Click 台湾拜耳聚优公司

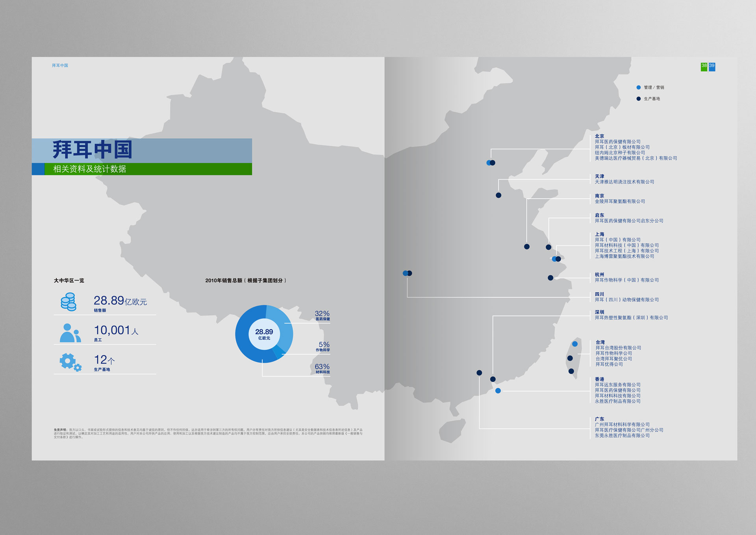[613, 359]
